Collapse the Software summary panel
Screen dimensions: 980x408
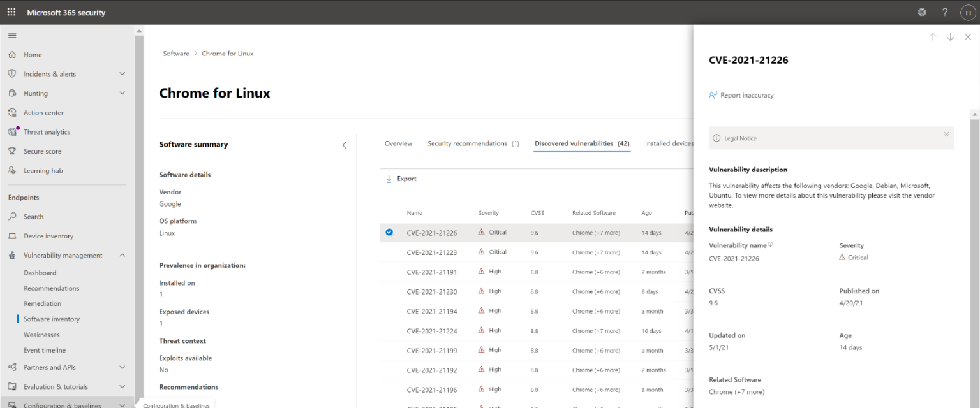point(345,145)
